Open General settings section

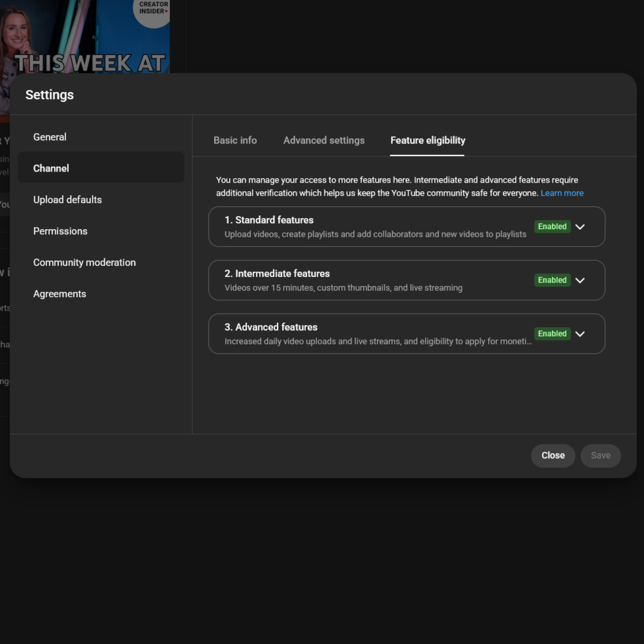pos(50,137)
